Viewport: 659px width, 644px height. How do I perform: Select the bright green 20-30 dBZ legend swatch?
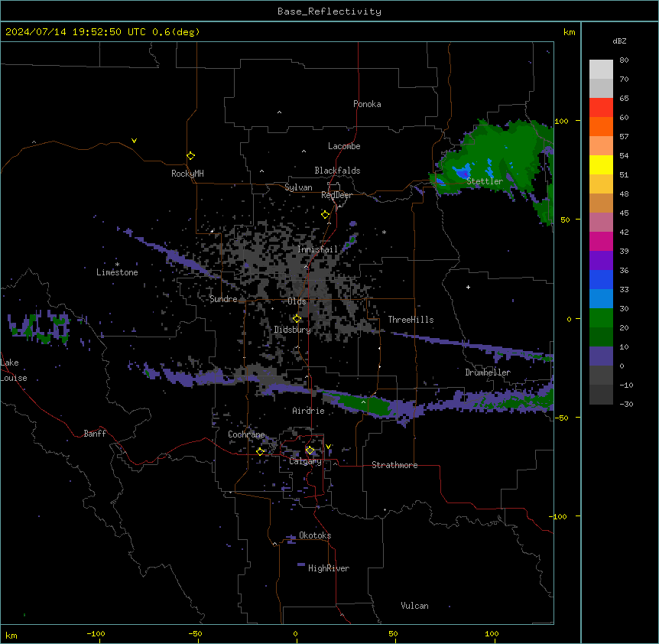click(601, 318)
